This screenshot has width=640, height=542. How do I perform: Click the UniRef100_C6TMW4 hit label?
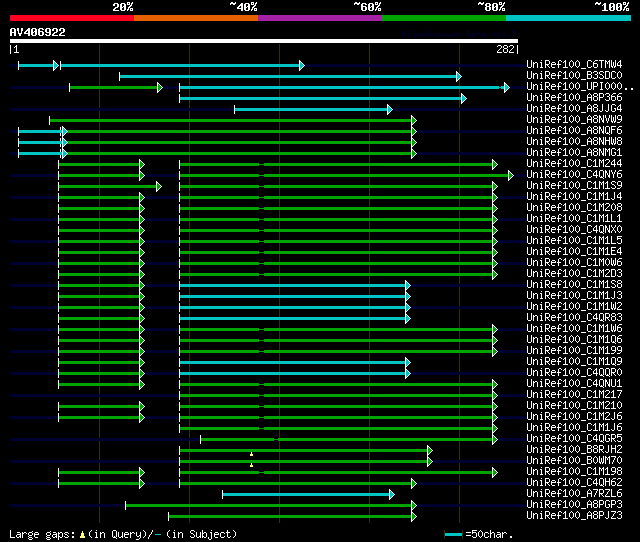coord(574,64)
